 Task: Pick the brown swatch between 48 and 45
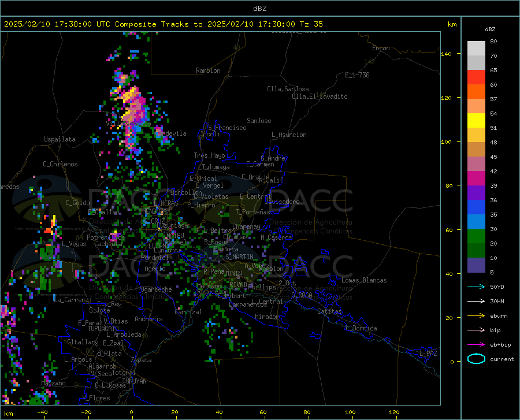[476, 150]
